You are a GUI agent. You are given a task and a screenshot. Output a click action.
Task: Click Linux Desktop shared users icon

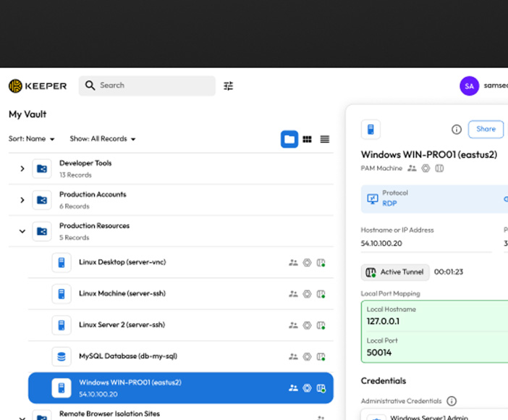(293, 263)
